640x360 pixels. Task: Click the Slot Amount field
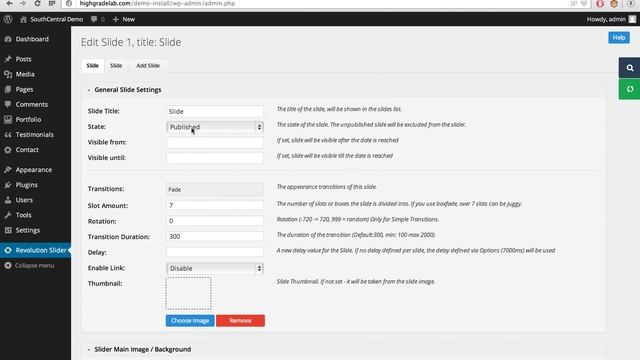[215, 205]
